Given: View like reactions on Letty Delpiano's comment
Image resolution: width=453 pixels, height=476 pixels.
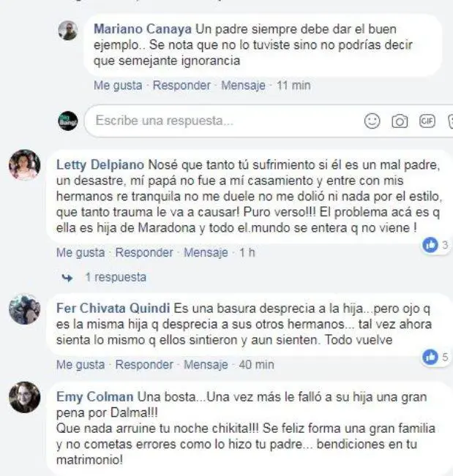Looking at the screenshot, I should tap(435, 245).
